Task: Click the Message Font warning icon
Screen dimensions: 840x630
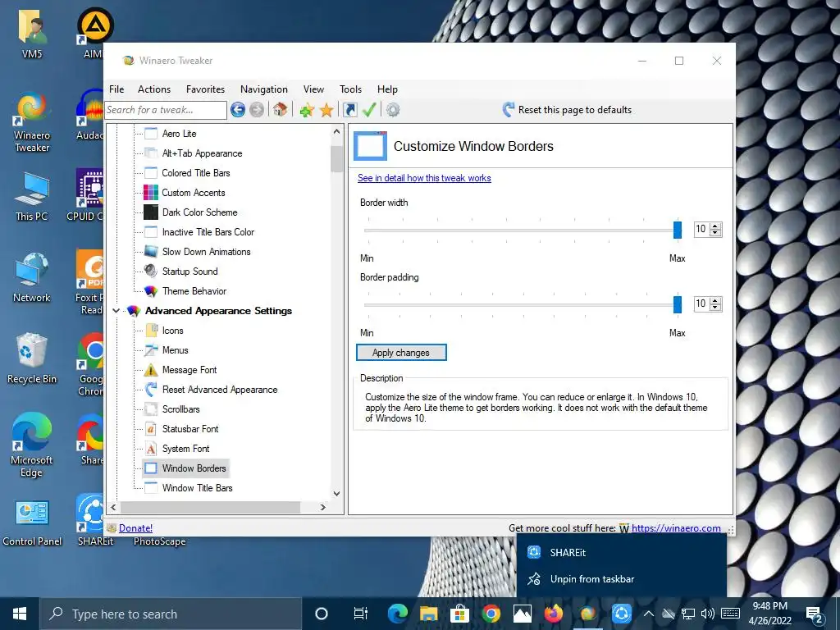Action: tap(151, 370)
